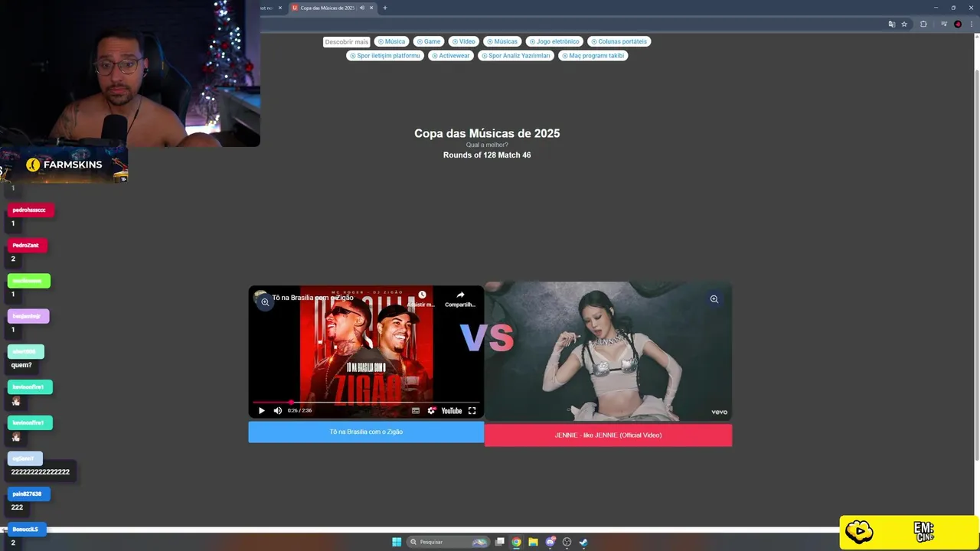980x551 pixels.
Task: Mute the YouTube player volume
Action: coord(277,411)
